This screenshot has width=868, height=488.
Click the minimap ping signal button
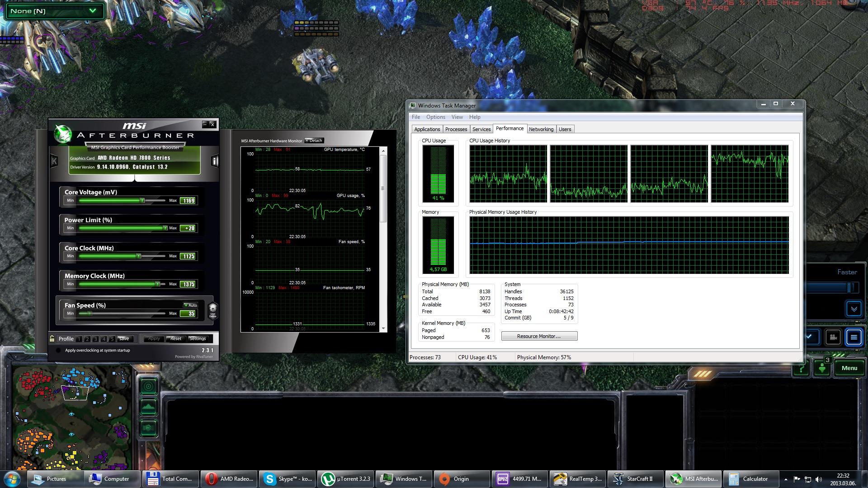pos(148,386)
